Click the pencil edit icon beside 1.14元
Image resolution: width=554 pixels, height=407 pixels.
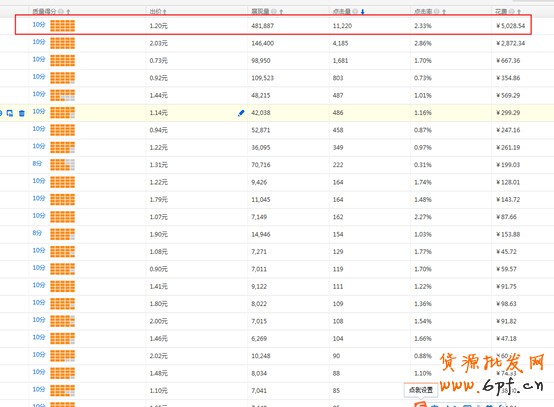click(x=241, y=113)
